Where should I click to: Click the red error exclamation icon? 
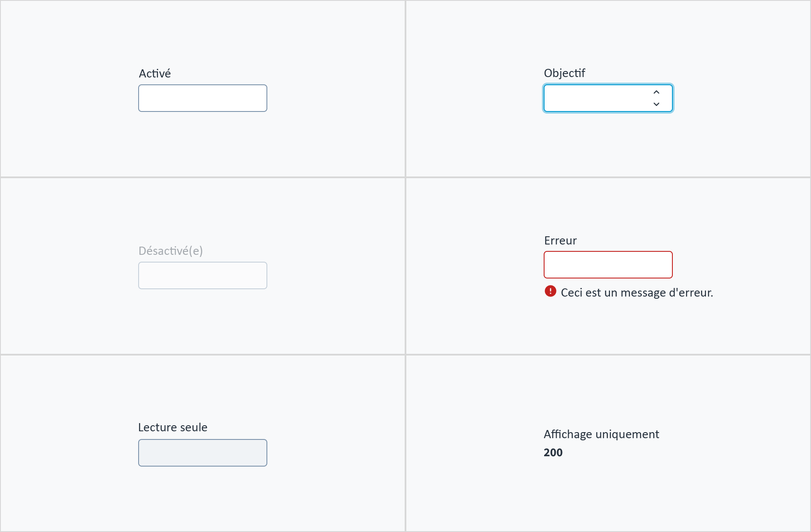pos(551,291)
